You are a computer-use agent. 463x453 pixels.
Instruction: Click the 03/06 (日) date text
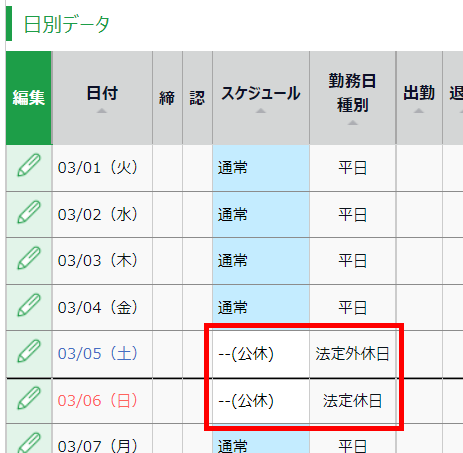98,401
